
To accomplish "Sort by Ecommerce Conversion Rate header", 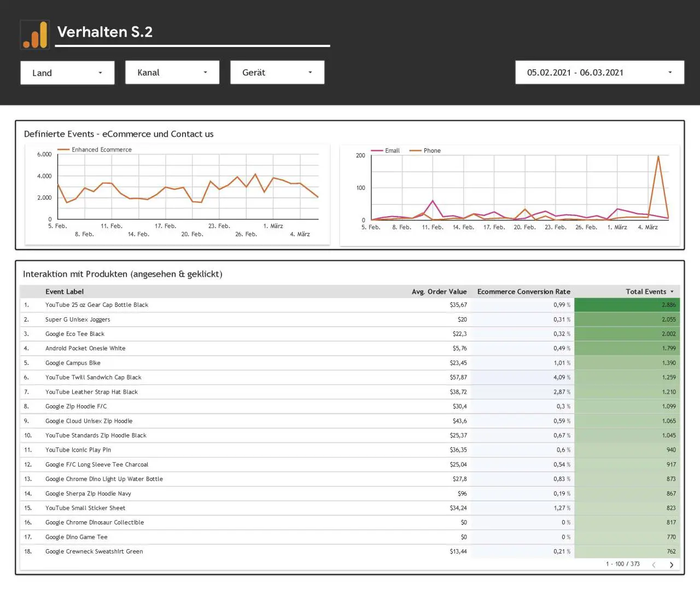I will pos(523,292).
